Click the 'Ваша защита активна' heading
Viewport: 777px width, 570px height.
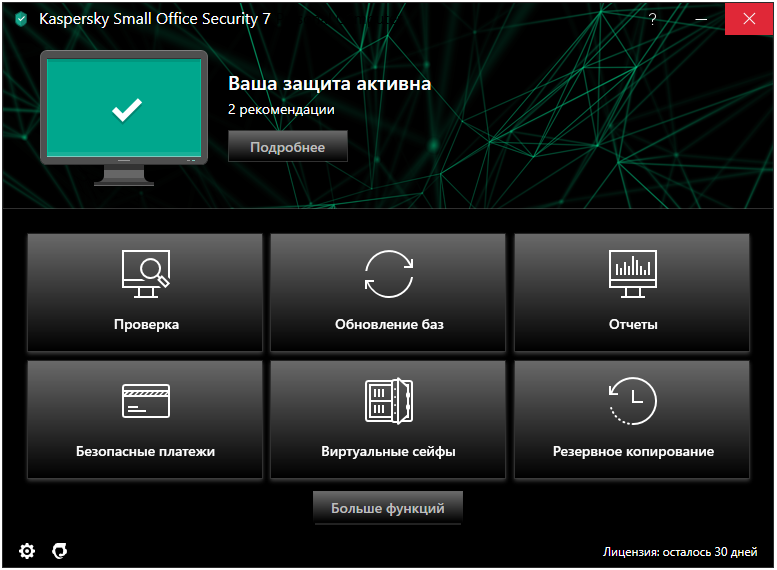pos(330,83)
